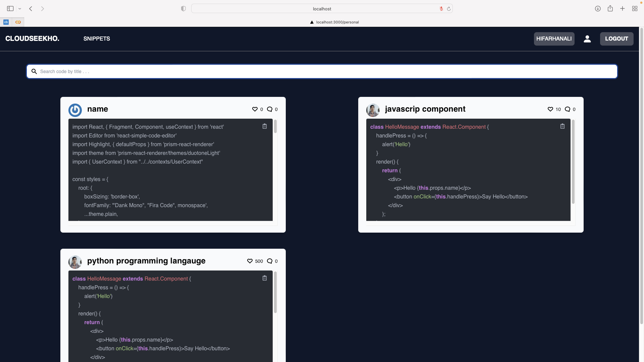Like the 'javascrip component' snippet
644x362 pixels.
[x=550, y=109]
